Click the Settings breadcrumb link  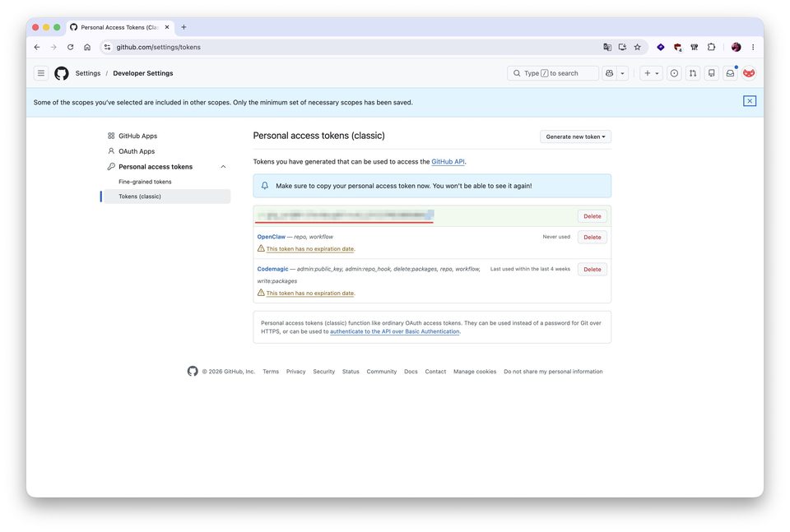(x=88, y=73)
